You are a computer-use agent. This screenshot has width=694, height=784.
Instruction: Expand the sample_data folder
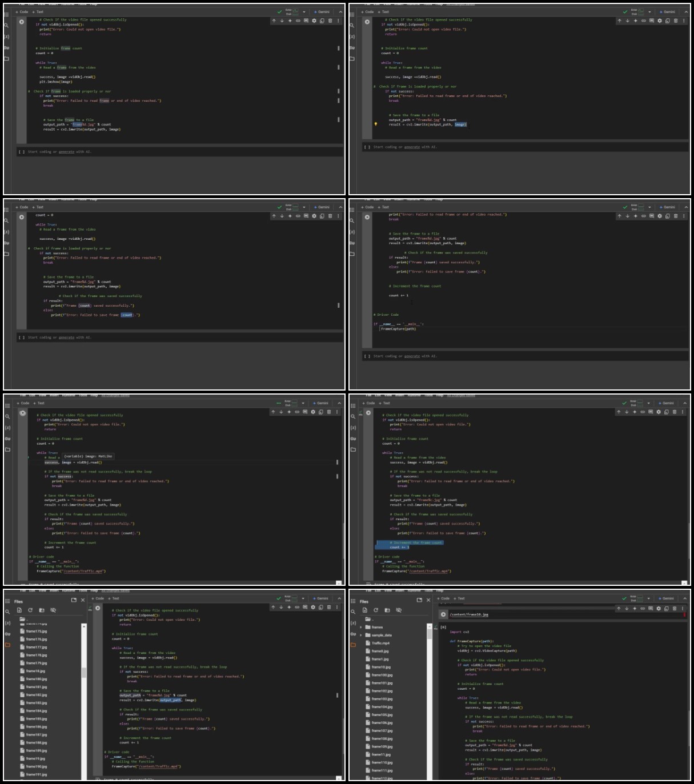coord(360,635)
